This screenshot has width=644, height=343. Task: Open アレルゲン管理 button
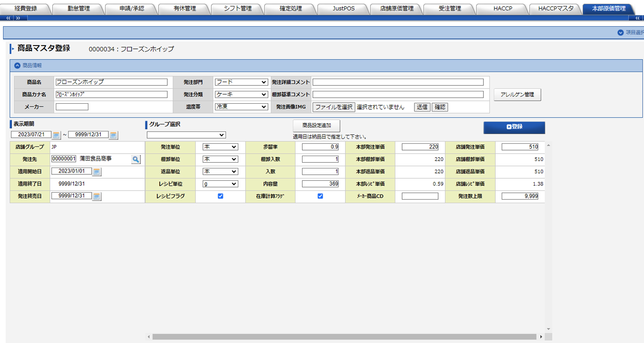coord(517,94)
